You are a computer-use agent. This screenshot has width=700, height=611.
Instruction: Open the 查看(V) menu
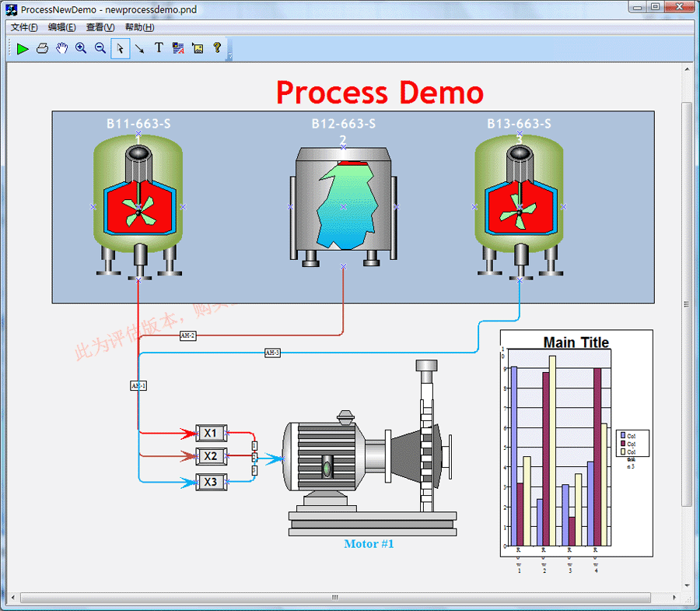click(x=100, y=27)
